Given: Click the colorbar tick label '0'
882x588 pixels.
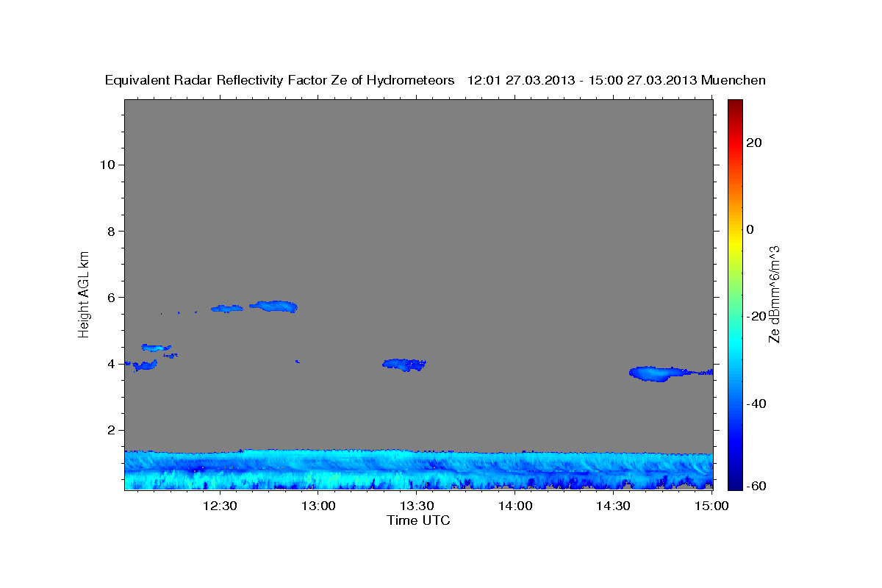Looking at the screenshot, I should [750, 229].
